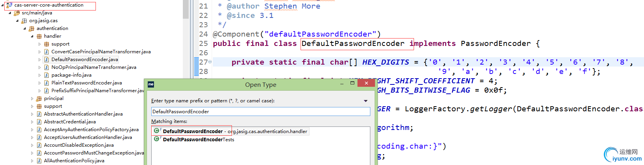Maximize the Open Type dialog
The image size is (644, 165).
click(352, 83)
